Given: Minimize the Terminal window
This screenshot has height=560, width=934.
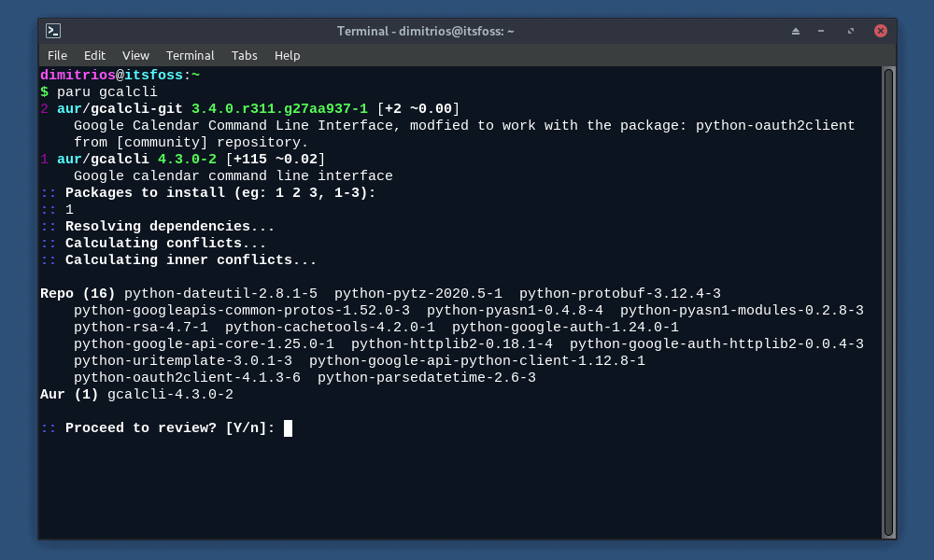Looking at the screenshot, I should (821, 30).
